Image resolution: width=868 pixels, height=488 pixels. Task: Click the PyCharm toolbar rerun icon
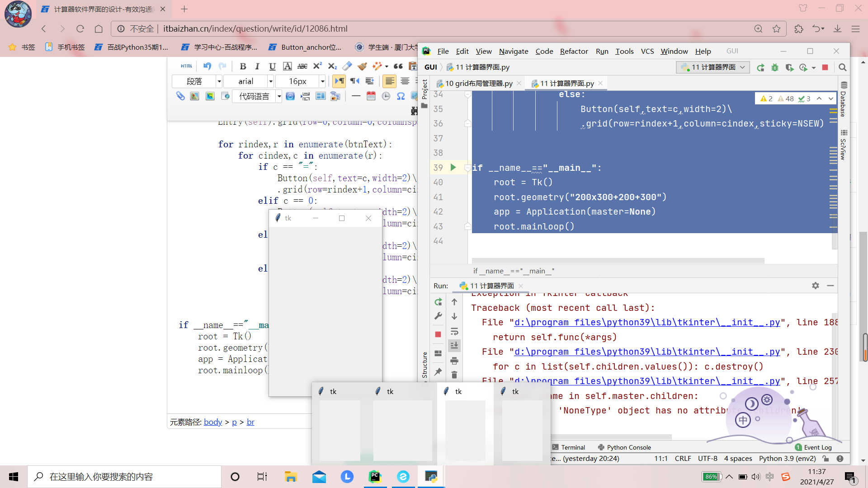(x=761, y=67)
